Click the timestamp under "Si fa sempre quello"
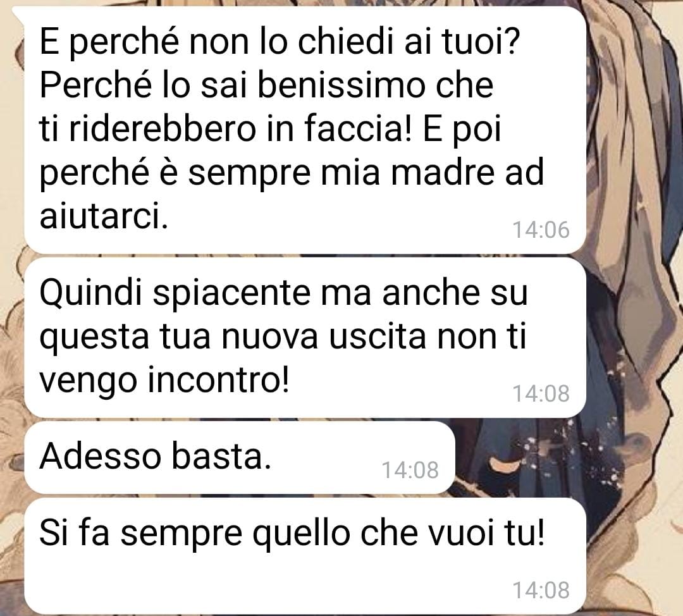Screen dimensions: 683x616 (x=541, y=591)
